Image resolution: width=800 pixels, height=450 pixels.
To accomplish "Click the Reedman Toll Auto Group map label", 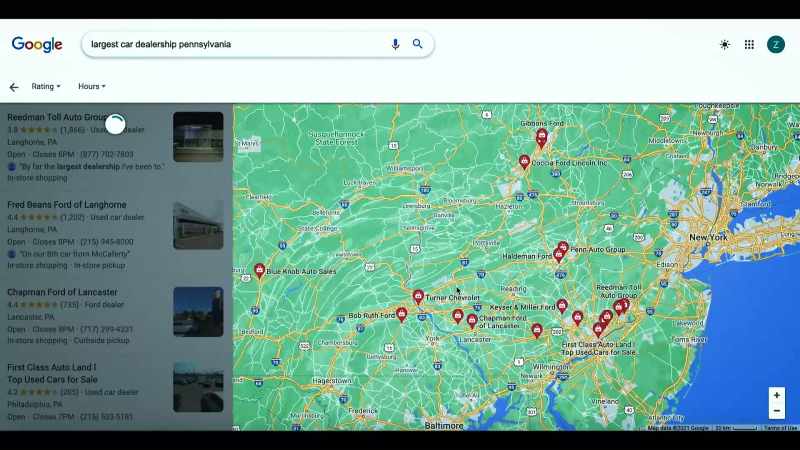I will pyautogui.click(x=618, y=291).
